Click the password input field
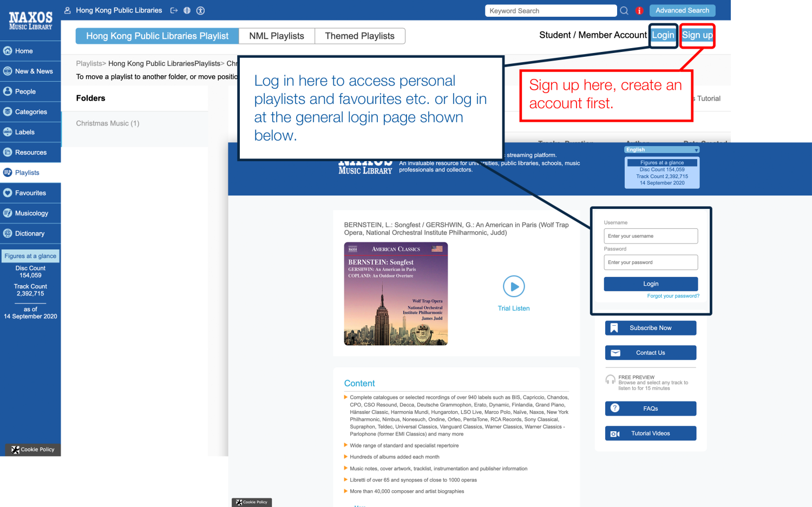 [651, 262]
